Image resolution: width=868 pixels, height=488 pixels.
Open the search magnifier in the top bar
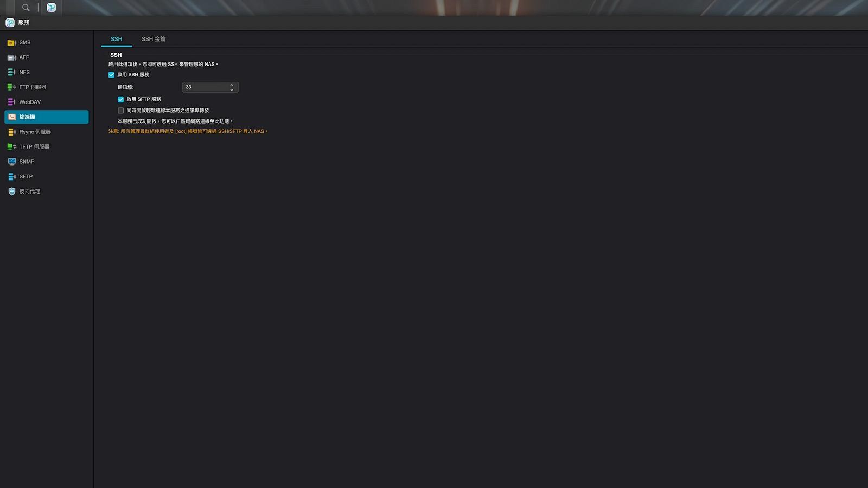[25, 8]
